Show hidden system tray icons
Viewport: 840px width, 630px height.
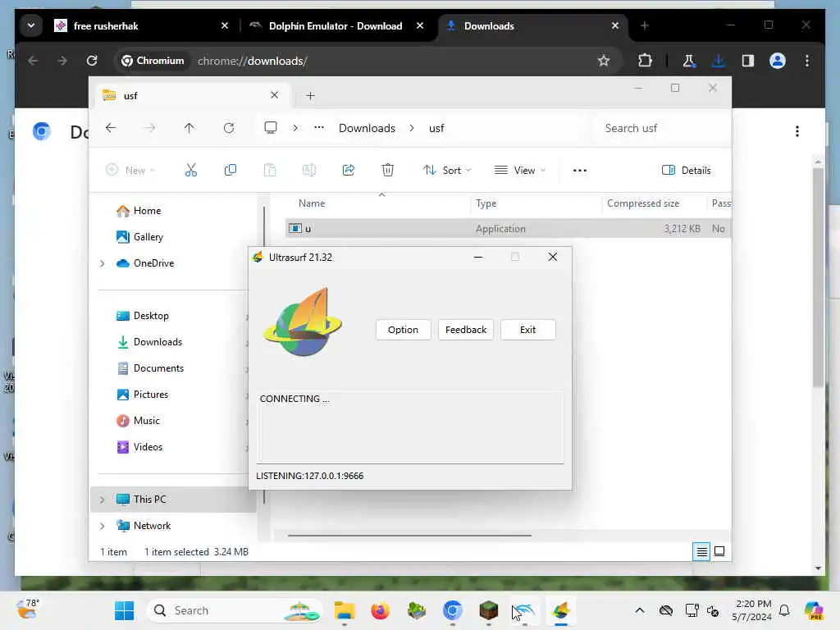(640, 610)
